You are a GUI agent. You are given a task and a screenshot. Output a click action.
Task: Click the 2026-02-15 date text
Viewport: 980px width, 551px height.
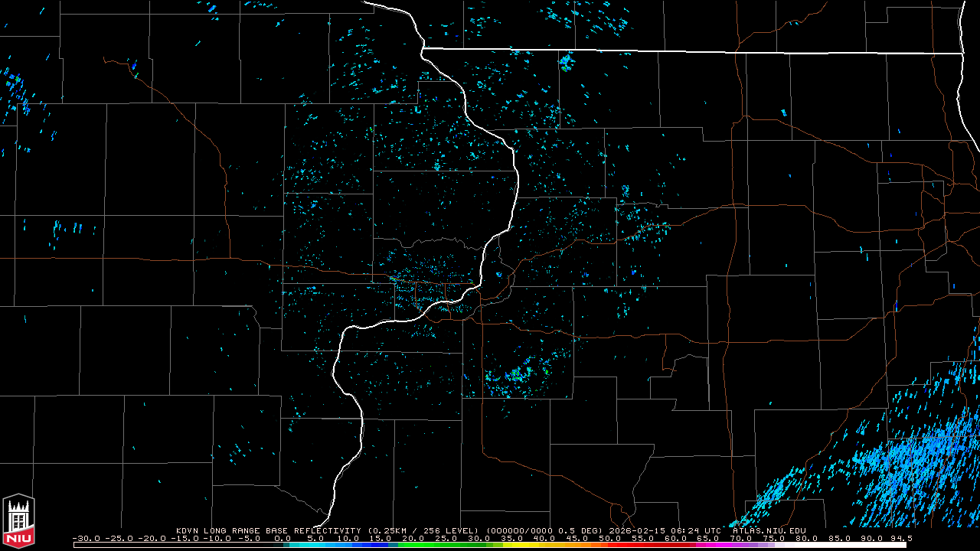pyautogui.click(x=638, y=530)
